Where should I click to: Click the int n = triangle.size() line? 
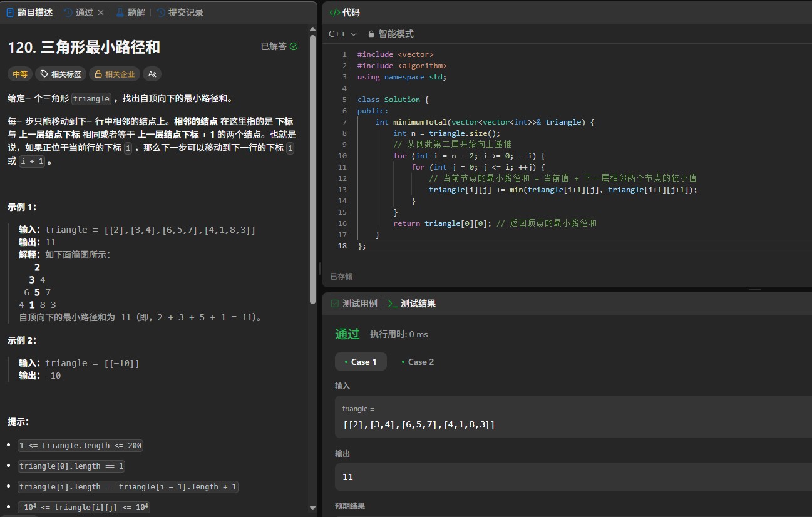[x=447, y=133]
